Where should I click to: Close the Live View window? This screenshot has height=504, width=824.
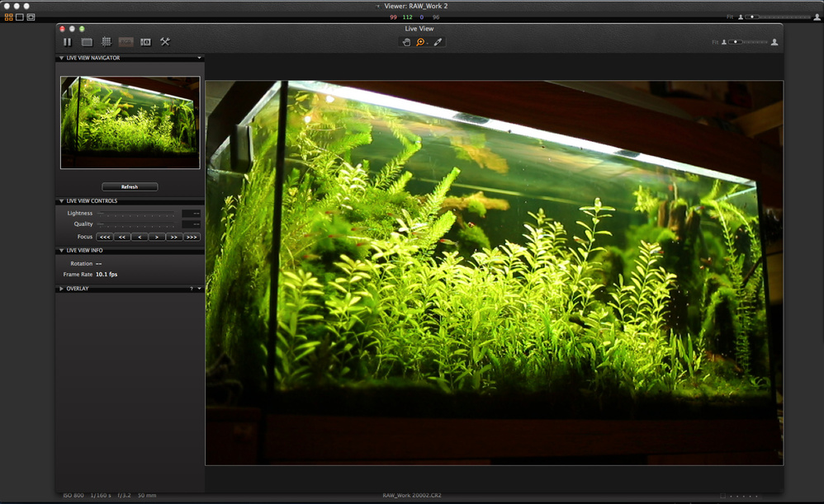tap(63, 29)
